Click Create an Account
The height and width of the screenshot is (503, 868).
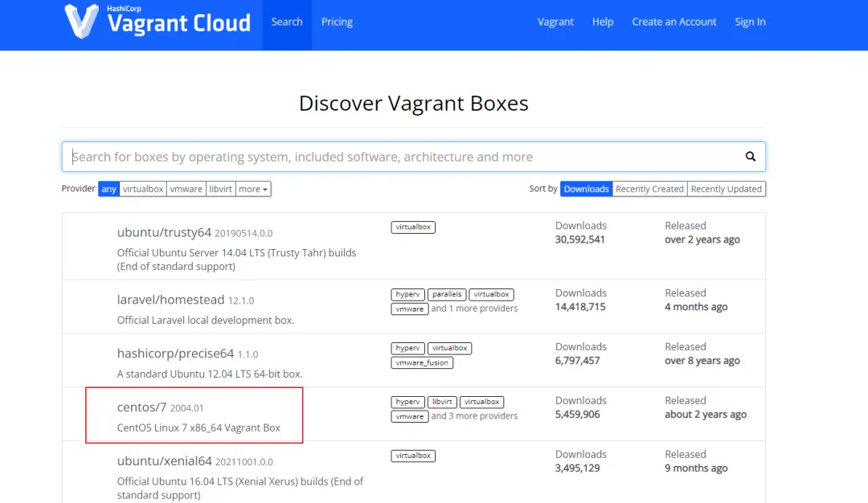[x=674, y=22]
